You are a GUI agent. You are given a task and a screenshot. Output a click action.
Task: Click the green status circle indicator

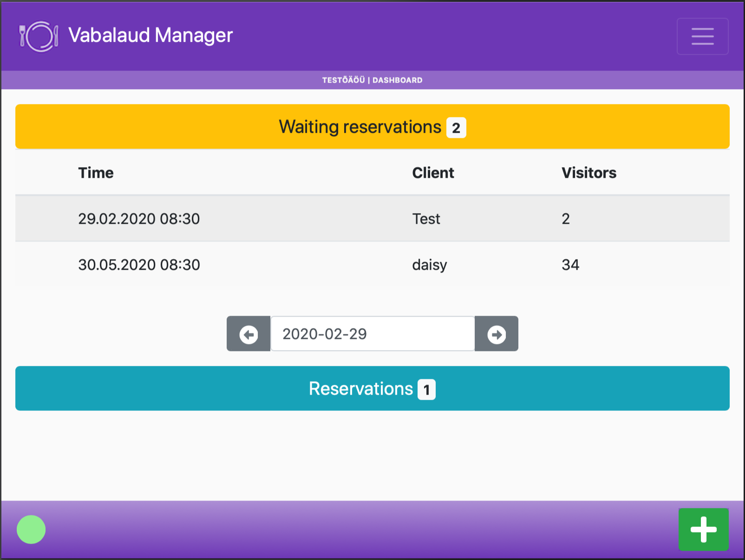click(31, 529)
